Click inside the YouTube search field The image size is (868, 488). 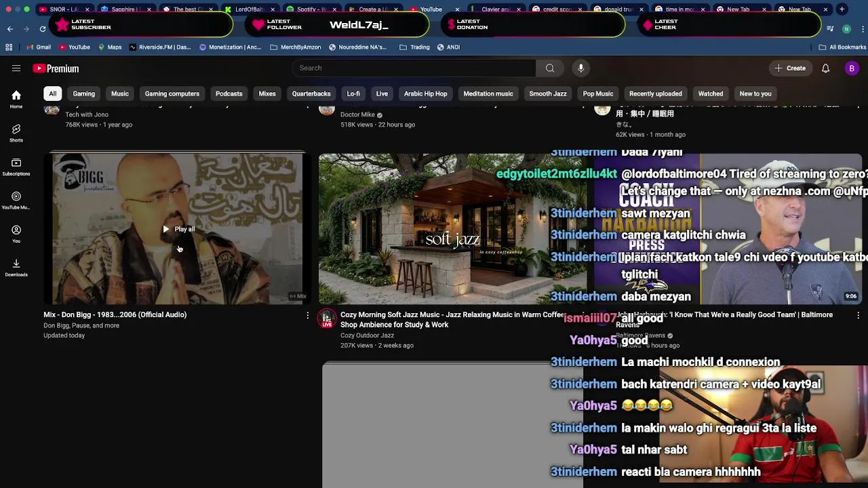coord(414,68)
